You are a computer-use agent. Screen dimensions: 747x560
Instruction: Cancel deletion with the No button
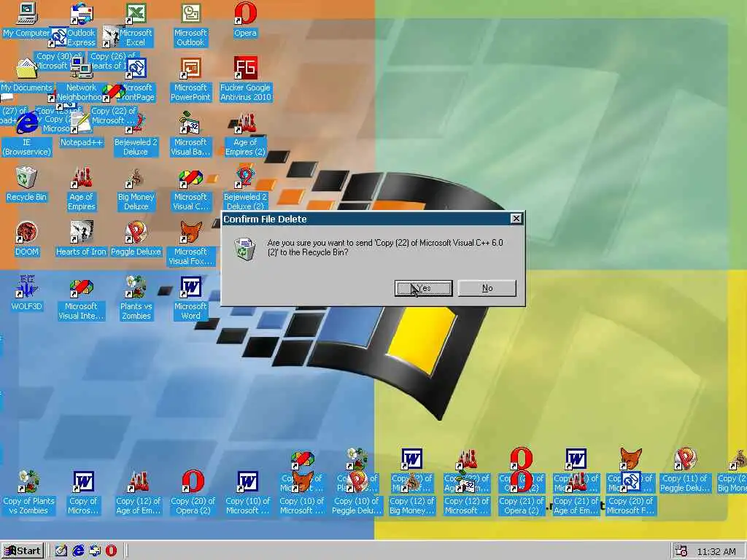tap(487, 288)
